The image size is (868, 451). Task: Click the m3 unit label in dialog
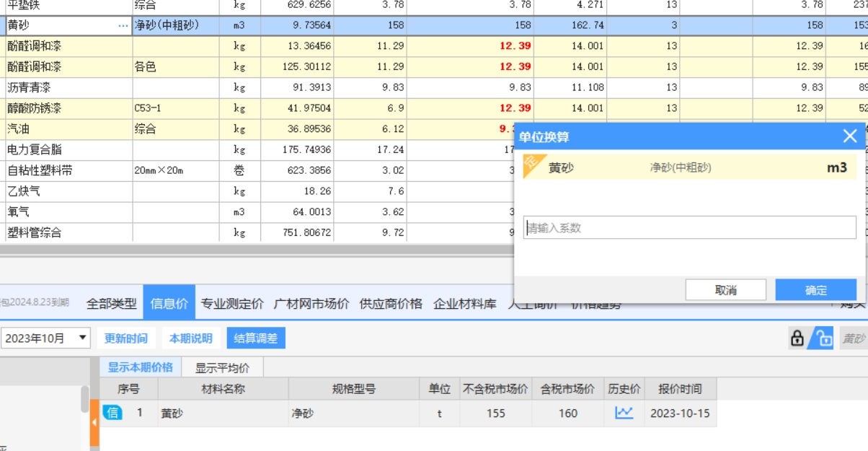836,167
